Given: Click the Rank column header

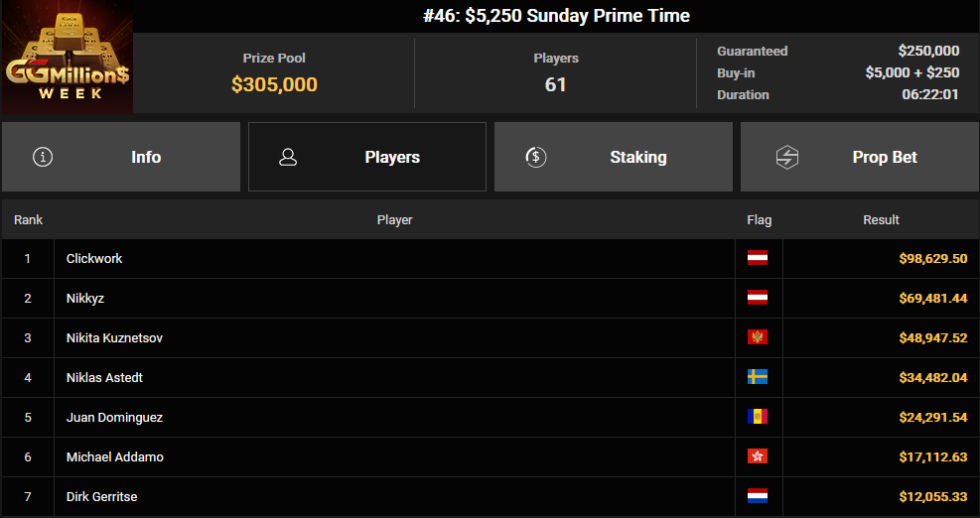Looking at the screenshot, I should pos(28,219).
